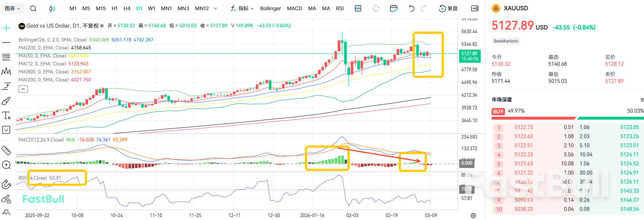644x220 pixels.
Task: Click the undo arrow in toolbar
Action: click(412, 8)
